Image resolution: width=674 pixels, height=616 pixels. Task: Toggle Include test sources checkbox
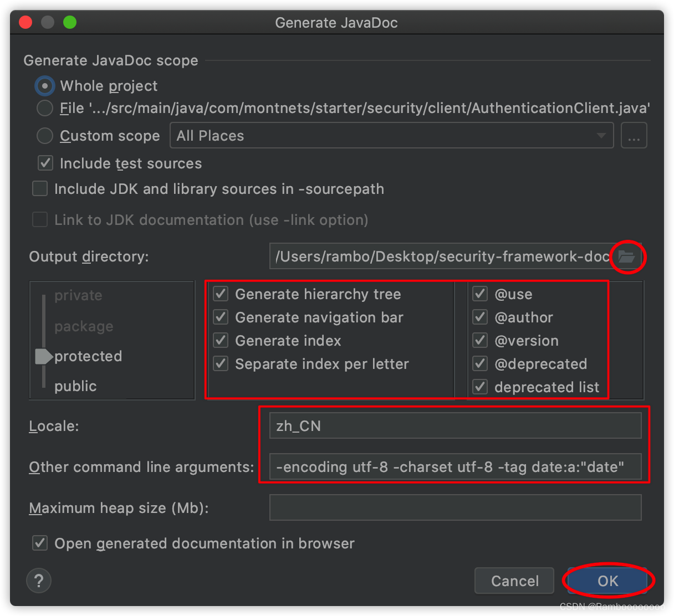(45, 163)
